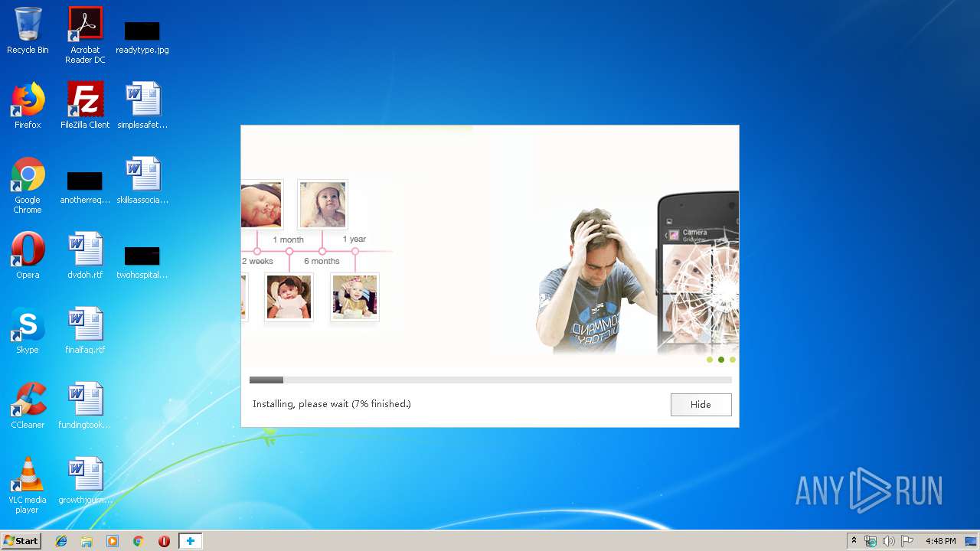The image size is (980, 551).
Task: Open readytype.jpg file on desktop
Action: pos(142,37)
